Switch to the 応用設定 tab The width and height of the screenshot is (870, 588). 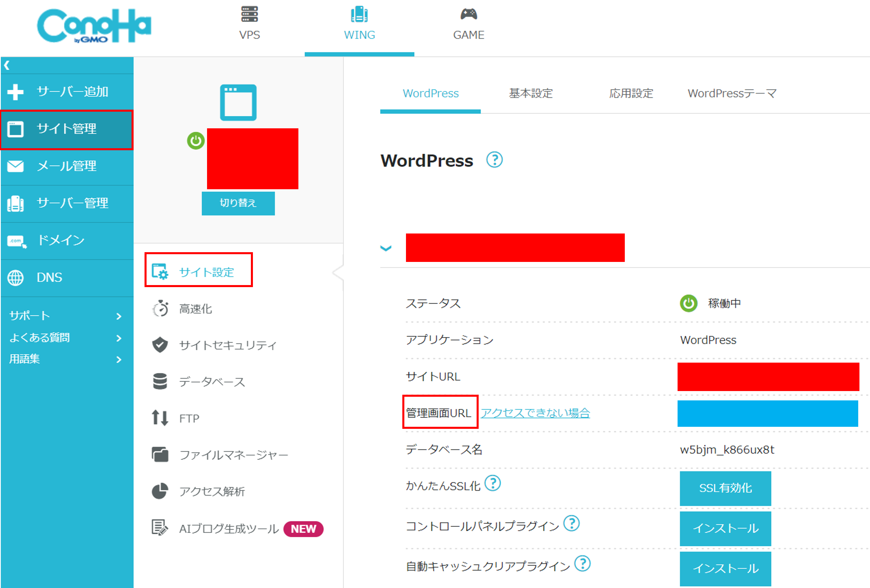[631, 93]
